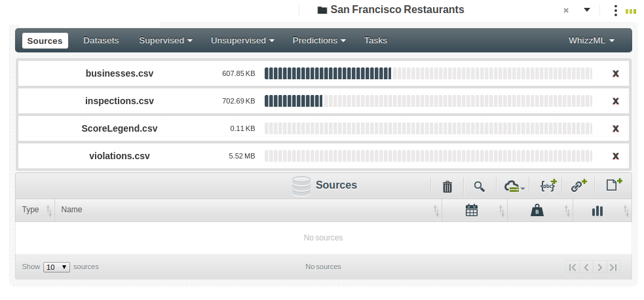Open the Show 10 sources page size selector
This screenshot has width=644, height=300.
click(x=57, y=267)
